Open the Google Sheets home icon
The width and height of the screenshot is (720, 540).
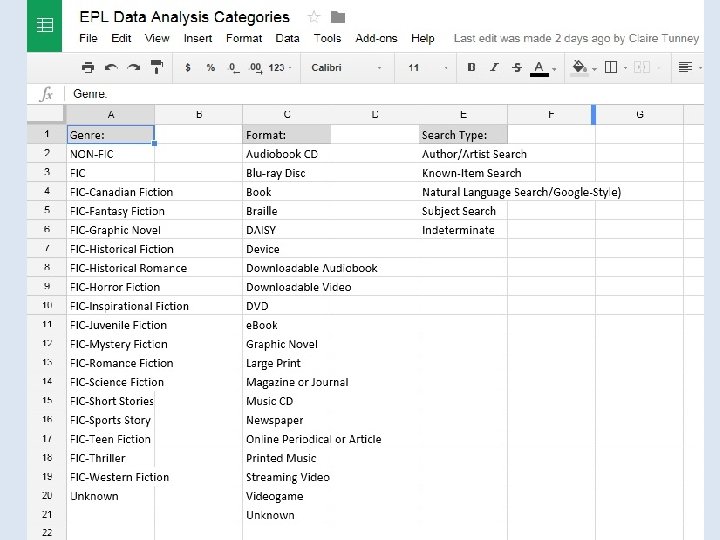[x=44, y=25]
